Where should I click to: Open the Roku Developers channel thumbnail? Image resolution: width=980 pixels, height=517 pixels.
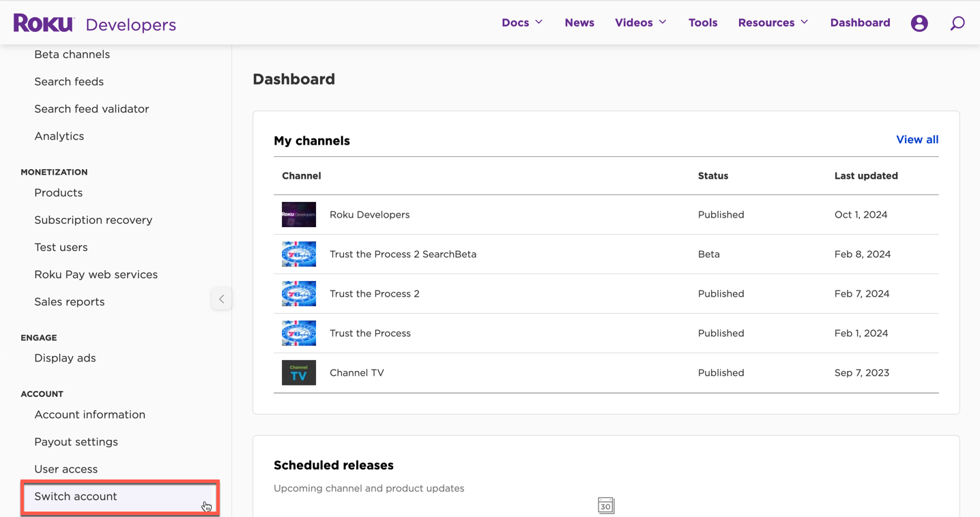coord(299,215)
